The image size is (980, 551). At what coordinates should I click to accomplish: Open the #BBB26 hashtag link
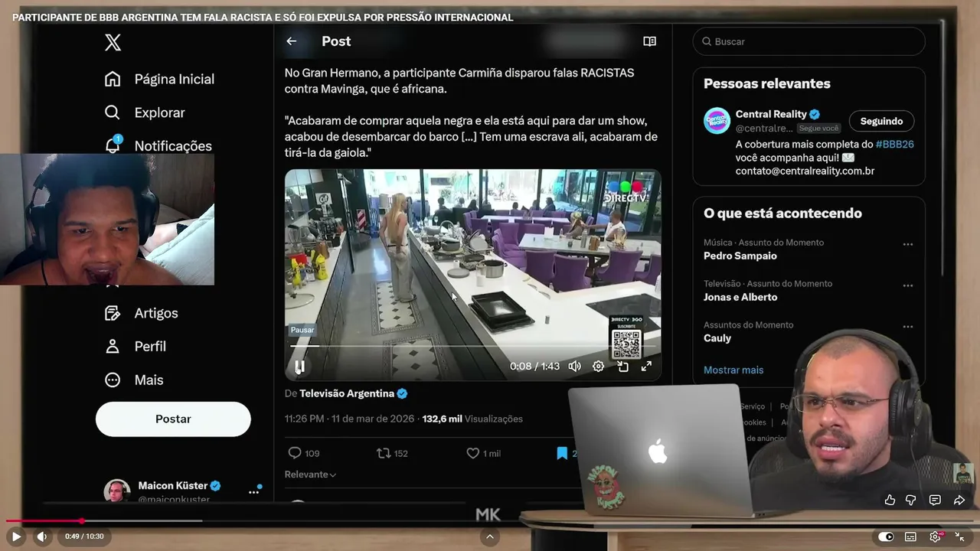(x=894, y=144)
